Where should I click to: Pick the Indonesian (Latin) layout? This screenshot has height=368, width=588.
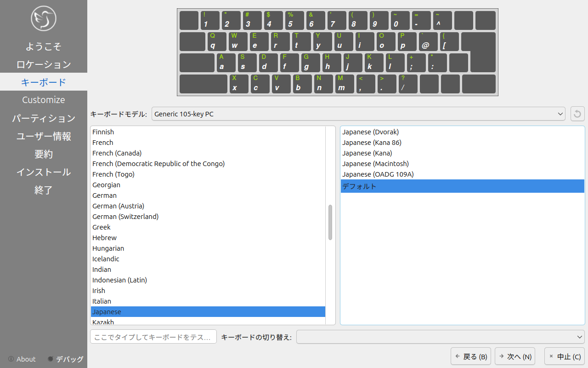[208, 280]
